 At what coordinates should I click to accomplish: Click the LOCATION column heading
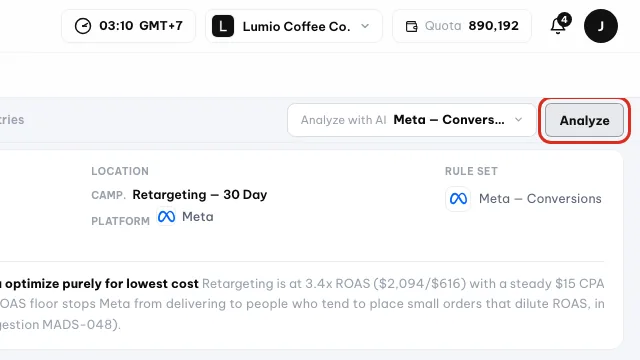click(x=120, y=171)
